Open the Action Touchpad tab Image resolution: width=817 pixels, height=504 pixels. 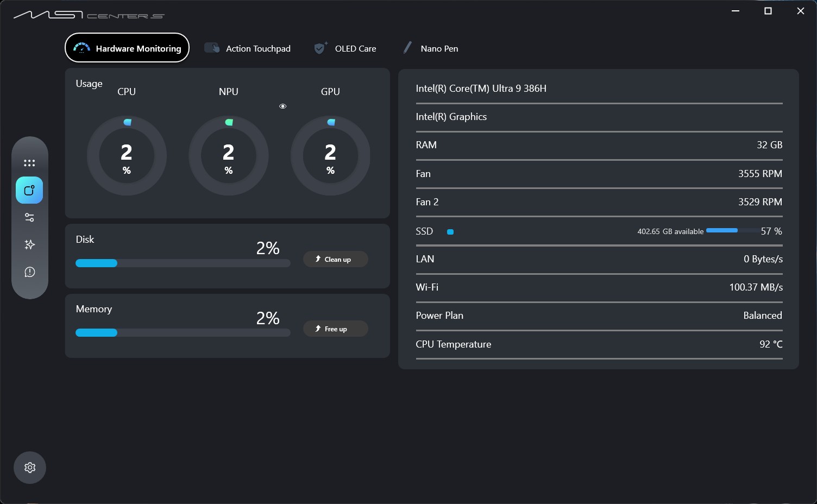(x=248, y=48)
